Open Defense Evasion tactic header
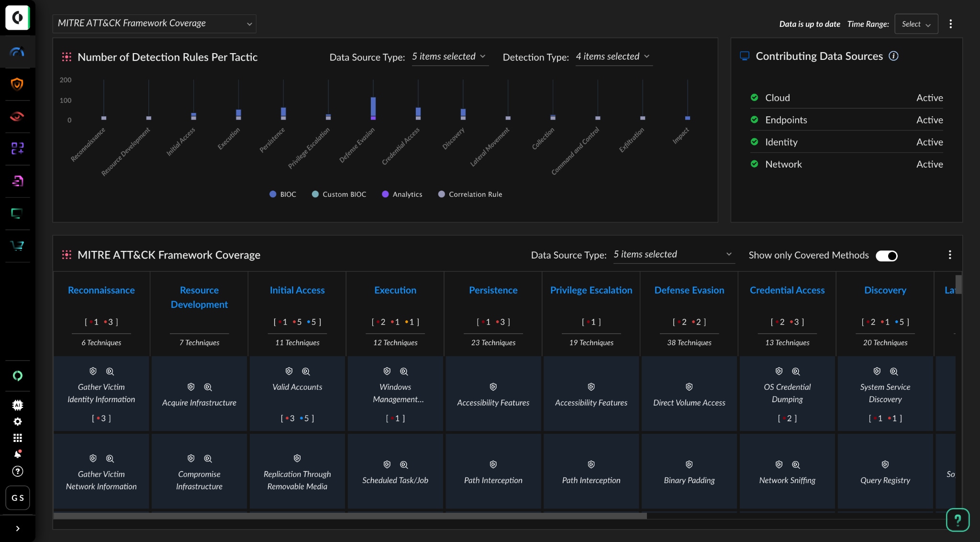 (x=689, y=291)
